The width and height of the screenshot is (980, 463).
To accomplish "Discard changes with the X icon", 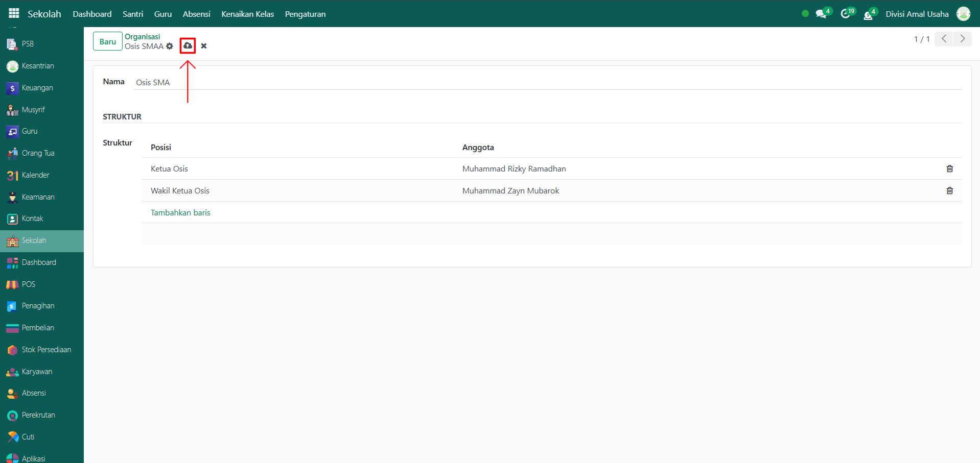I will point(204,46).
